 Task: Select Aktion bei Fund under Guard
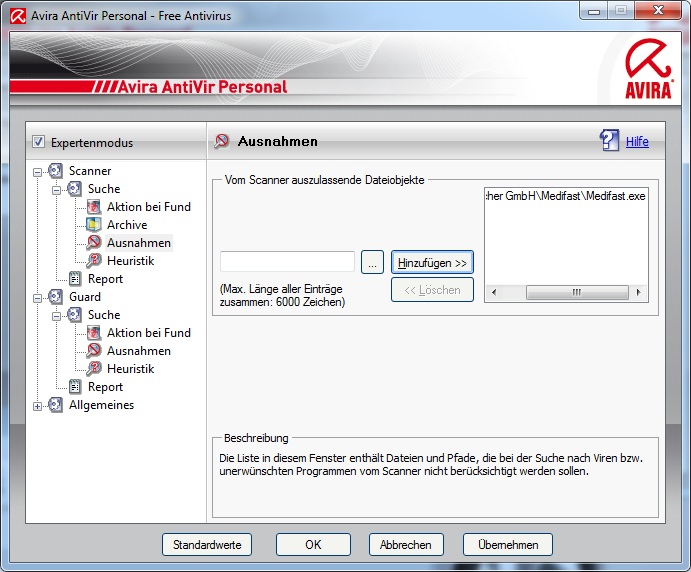coord(149,333)
